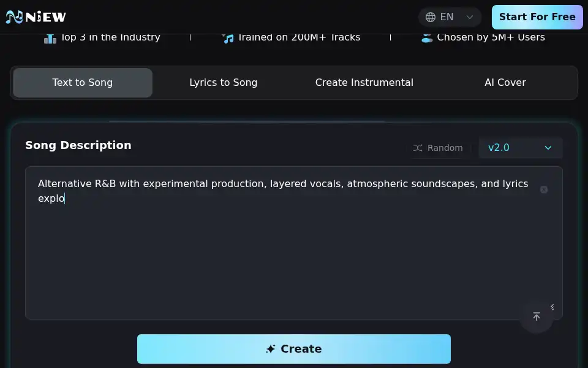The image size is (588, 368).
Task: Switch to Lyrics to Song tab
Action: 223,83
